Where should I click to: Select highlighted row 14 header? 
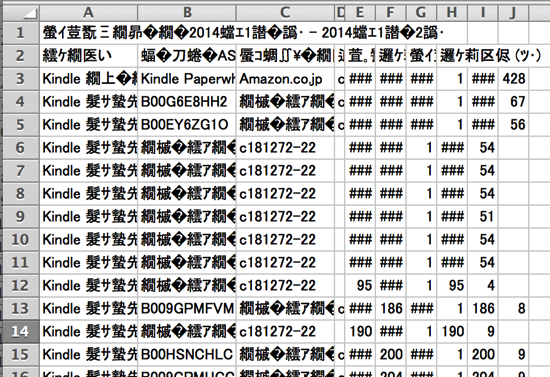[21, 331]
